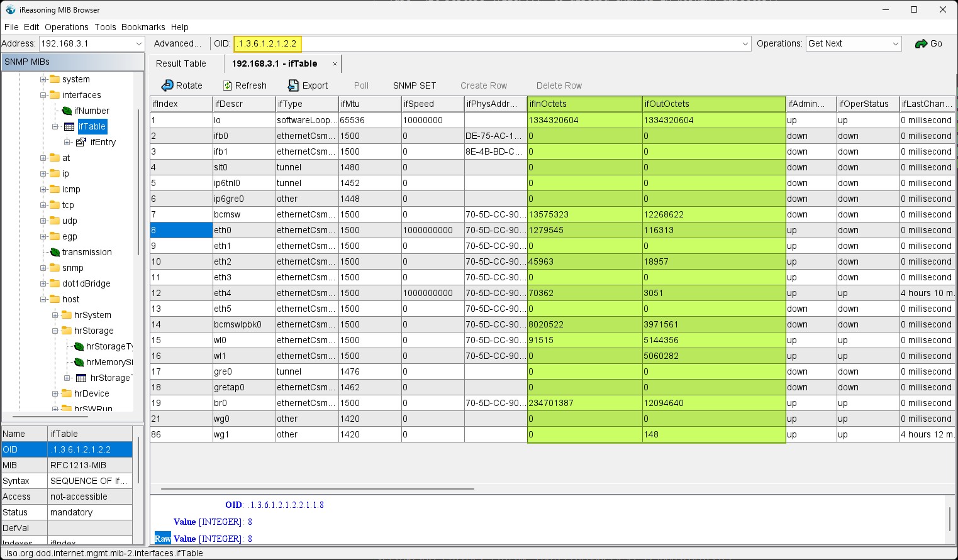
Task: Select the eth0 cell
Action: (x=244, y=230)
